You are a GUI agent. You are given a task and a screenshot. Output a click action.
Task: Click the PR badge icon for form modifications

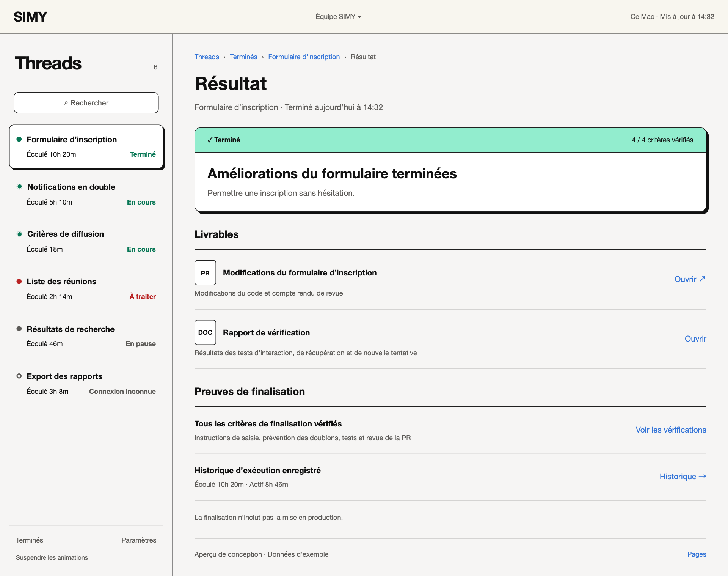205,272
